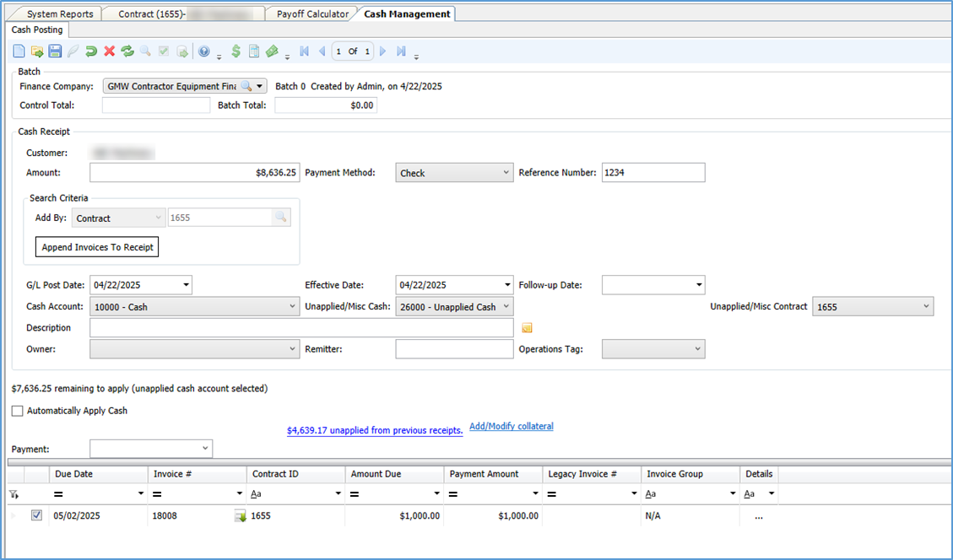953x560 pixels.
Task: Open the System Reports tab
Action: pos(60,14)
